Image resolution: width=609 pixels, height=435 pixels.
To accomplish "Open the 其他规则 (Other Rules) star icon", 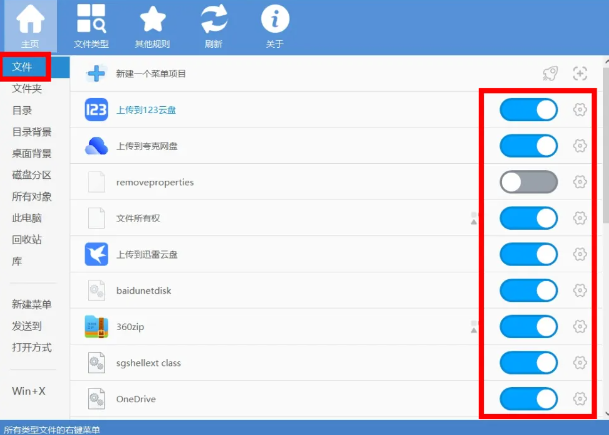I will pyautogui.click(x=152, y=25).
